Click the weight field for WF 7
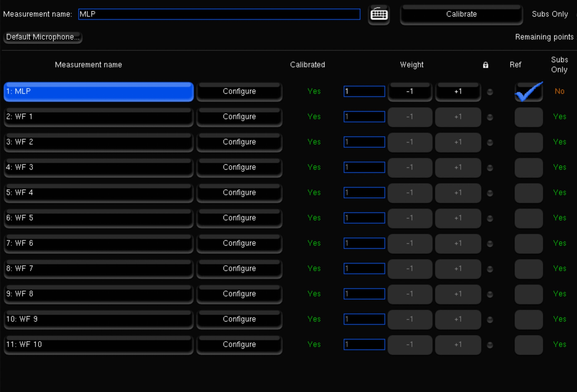The height and width of the screenshot is (392, 577). tap(364, 269)
